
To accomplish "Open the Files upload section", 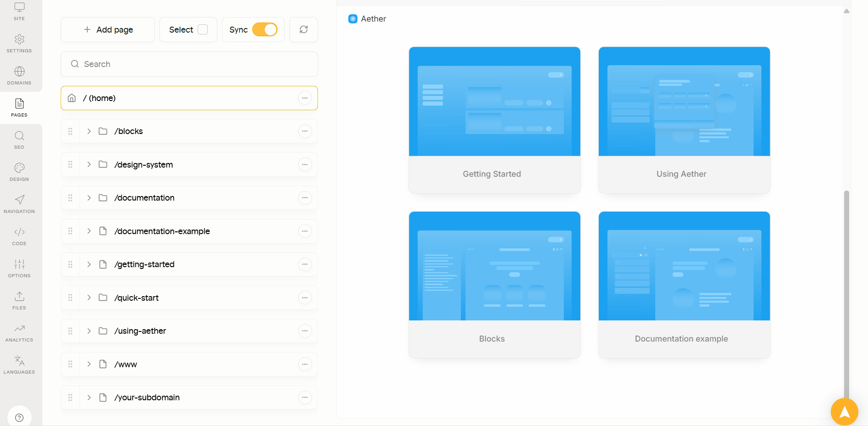I will [19, 301].
